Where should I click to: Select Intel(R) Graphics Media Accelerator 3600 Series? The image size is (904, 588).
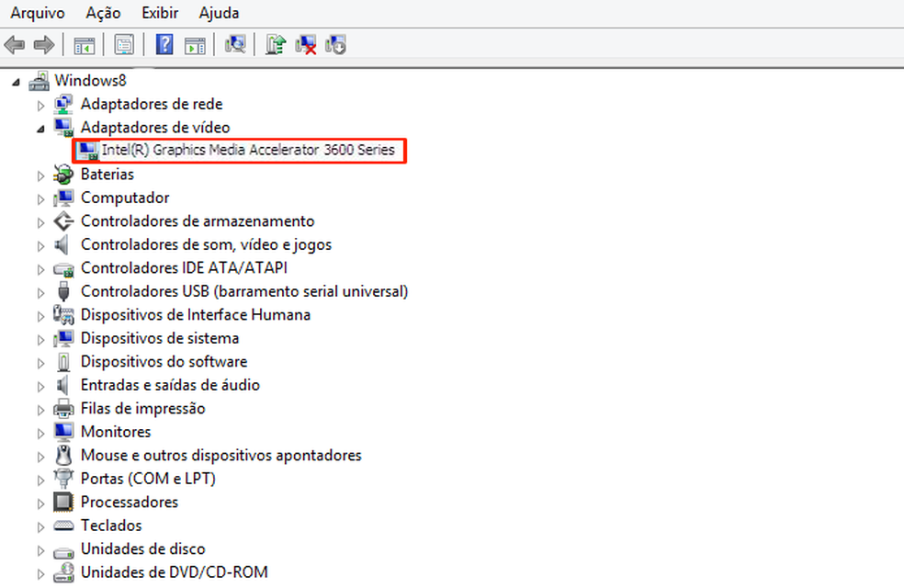click(248, 150)
